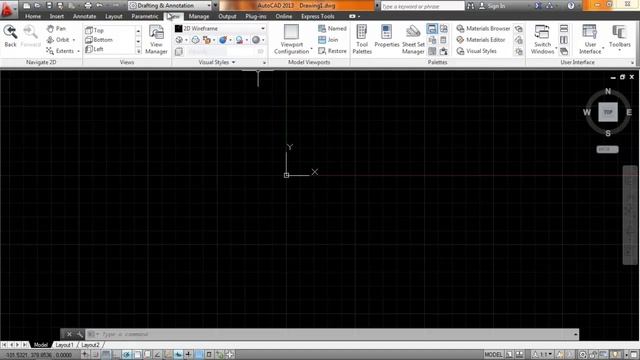Toggle the Workspace Switching gear in status bar
Viewport: 640px width, 360px height.
[x=582, y=355]
